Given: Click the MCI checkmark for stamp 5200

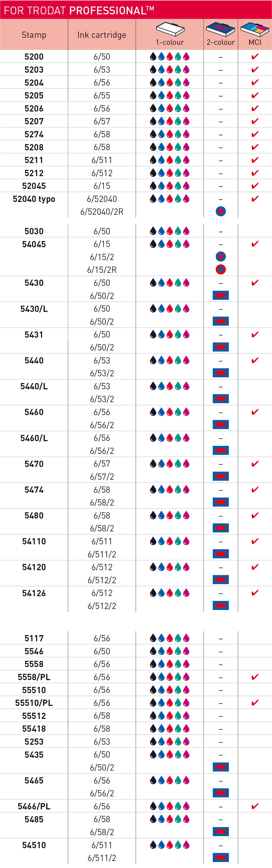Looking at the screenshot, I should tap(255, 56).
